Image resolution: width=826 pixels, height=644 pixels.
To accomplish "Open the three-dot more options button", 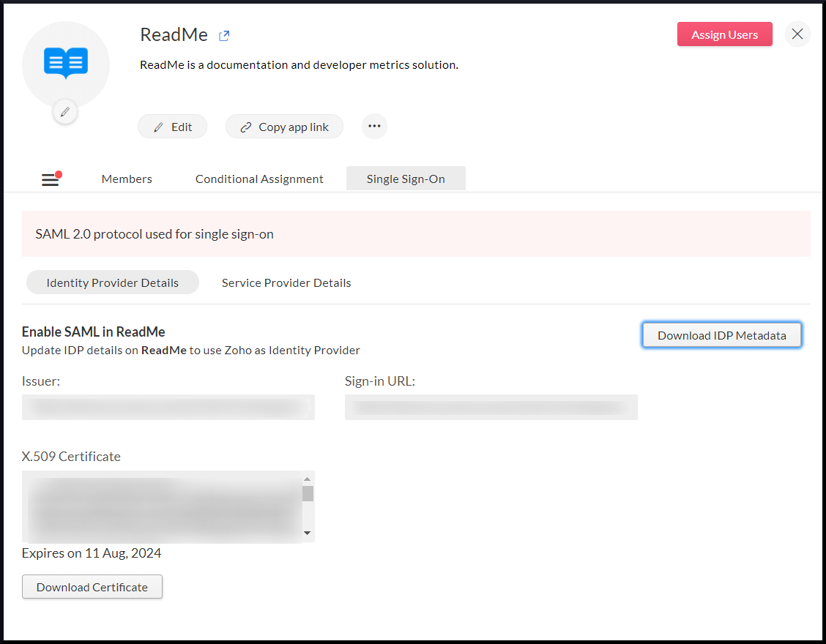I will pos(374,127).
